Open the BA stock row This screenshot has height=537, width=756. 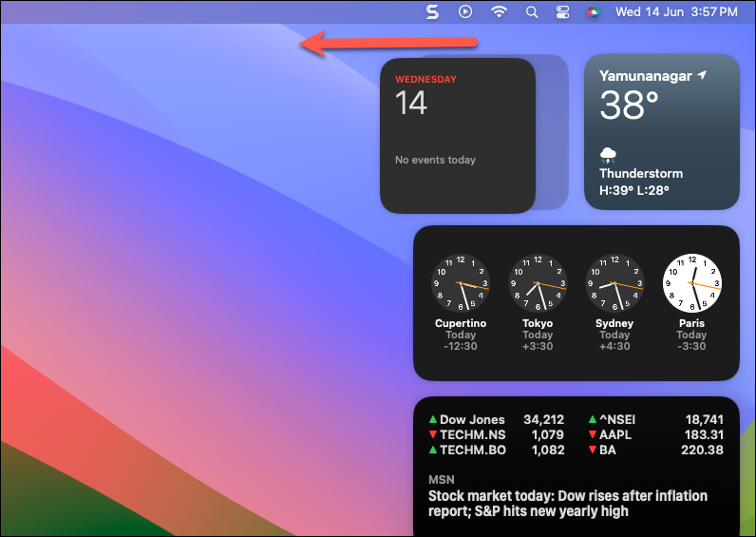[x=655, y=450]
